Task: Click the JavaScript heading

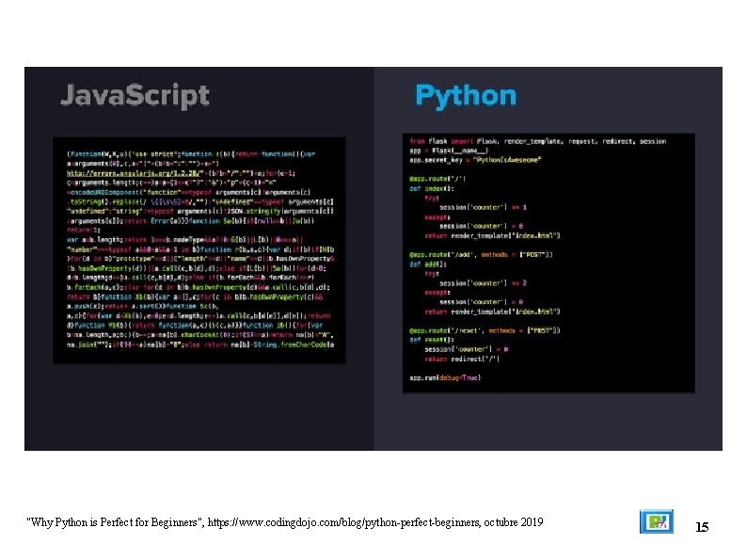Action: point(135,96)
